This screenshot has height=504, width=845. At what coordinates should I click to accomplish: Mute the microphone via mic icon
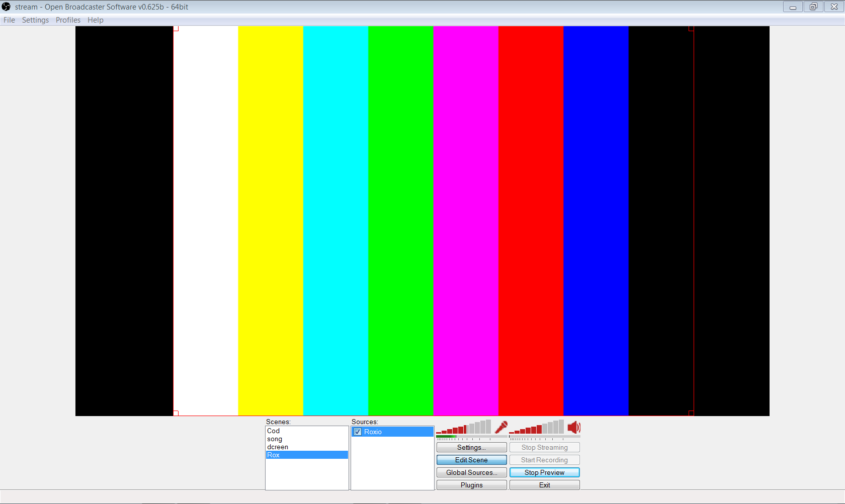[x=501, y=427]
